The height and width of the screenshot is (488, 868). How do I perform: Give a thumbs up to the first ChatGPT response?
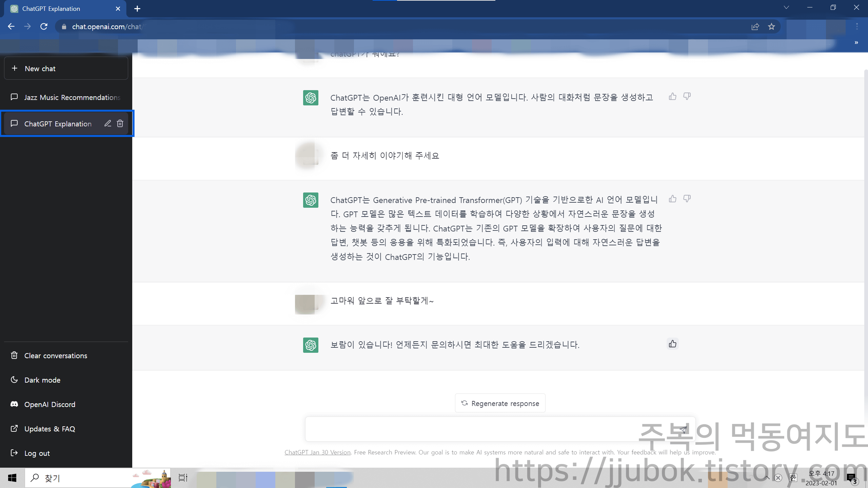click(673, 96)
